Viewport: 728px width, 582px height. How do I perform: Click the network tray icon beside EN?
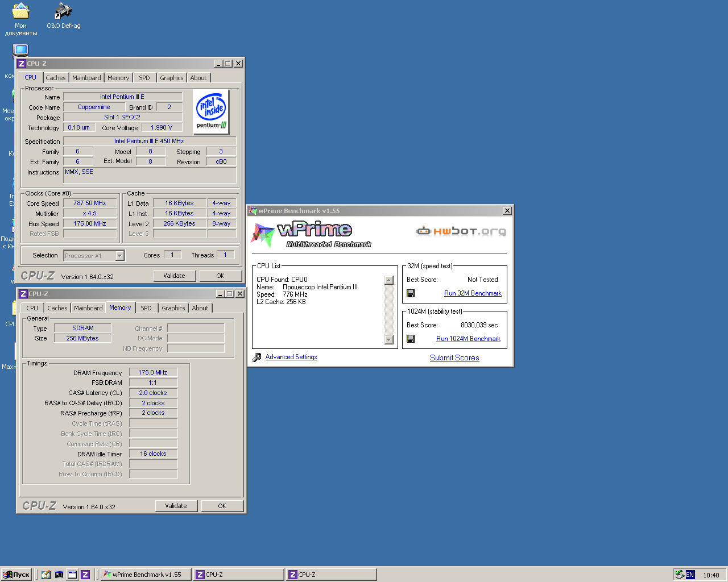(680, 575)
